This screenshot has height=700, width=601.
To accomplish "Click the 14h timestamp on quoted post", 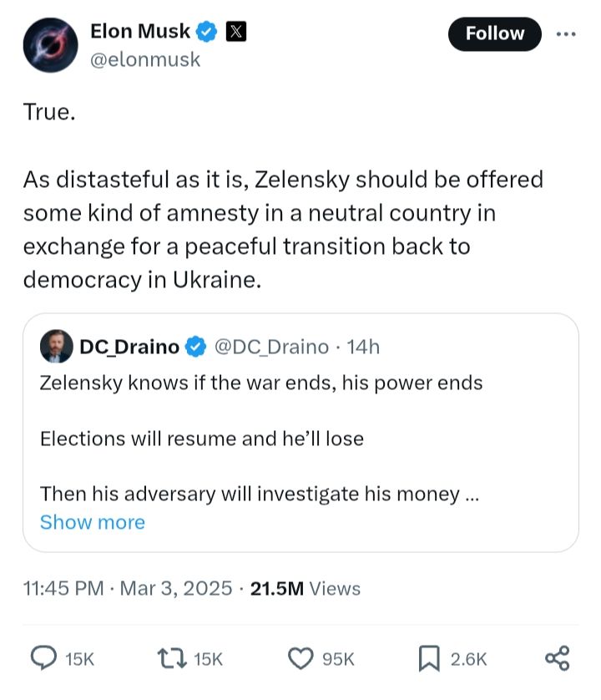I will [362, 346].
